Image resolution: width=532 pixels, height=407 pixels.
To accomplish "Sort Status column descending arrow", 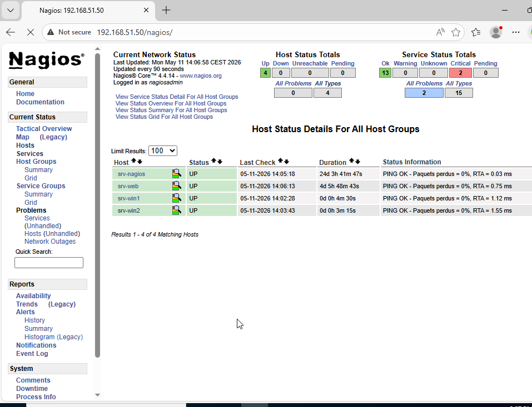I will point(220,162).
